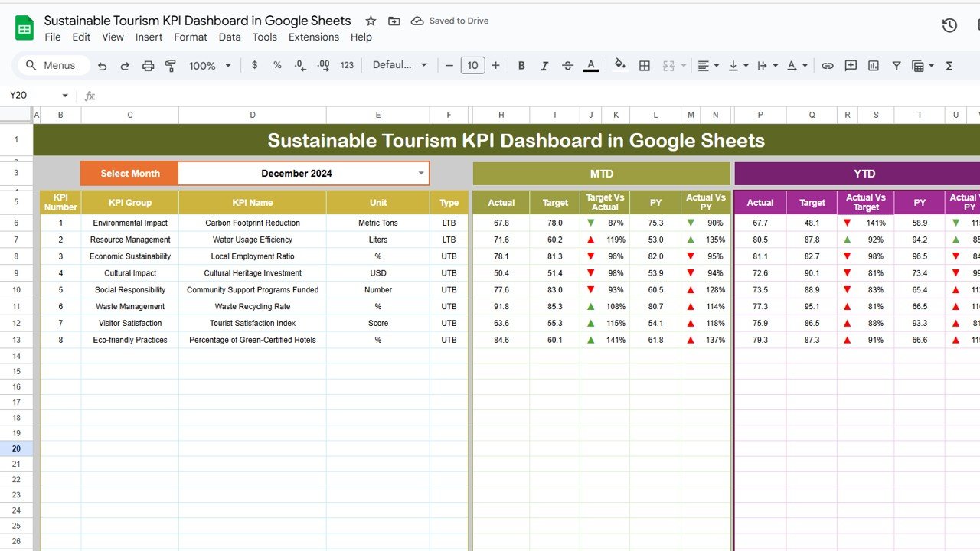Toggle bold formatting
Screen dimensions: 980x551
pyautogui.click(x=521, y=66)
